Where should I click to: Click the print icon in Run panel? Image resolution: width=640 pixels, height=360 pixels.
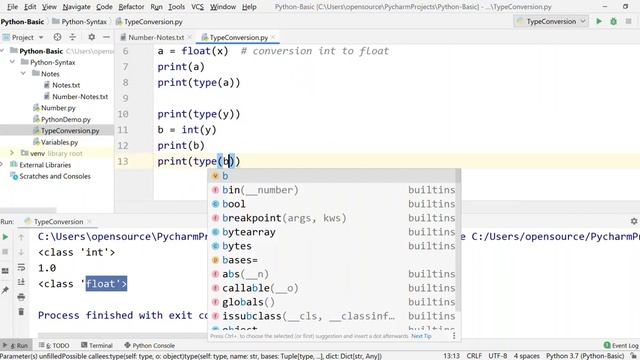(x=21, y=297)
